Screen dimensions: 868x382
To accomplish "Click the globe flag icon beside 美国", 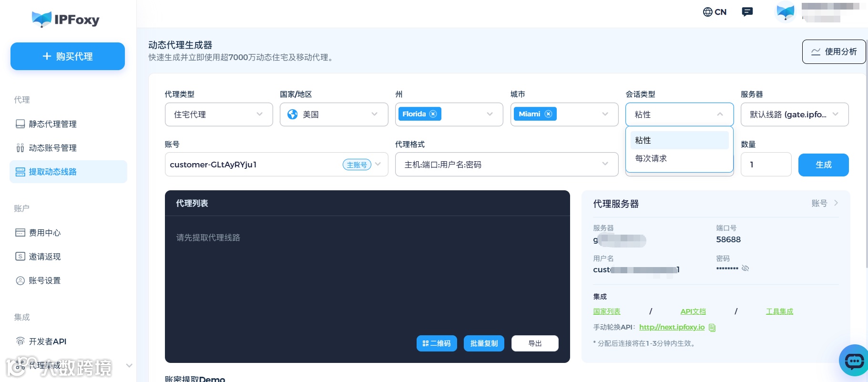I will pos(293,114).
